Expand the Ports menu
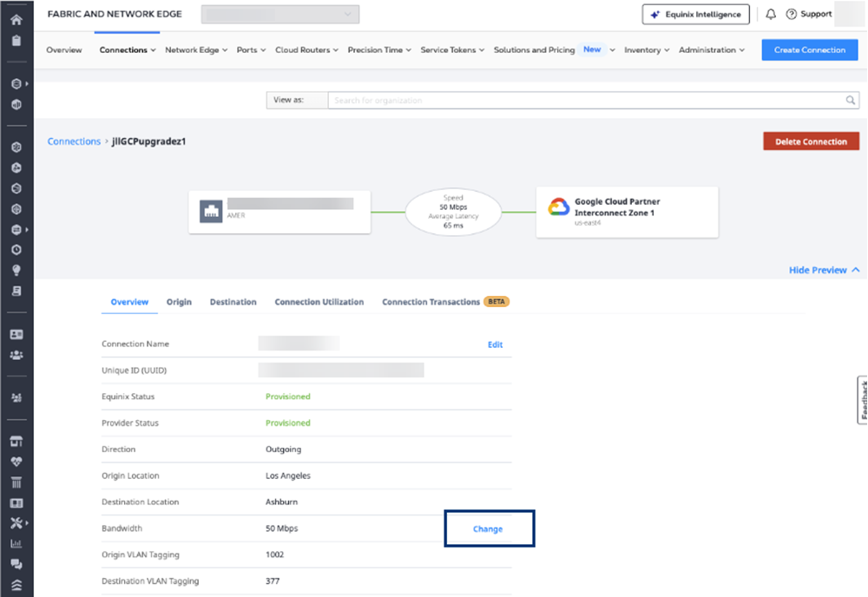This screenshot has height=597, width=868. 251,49
